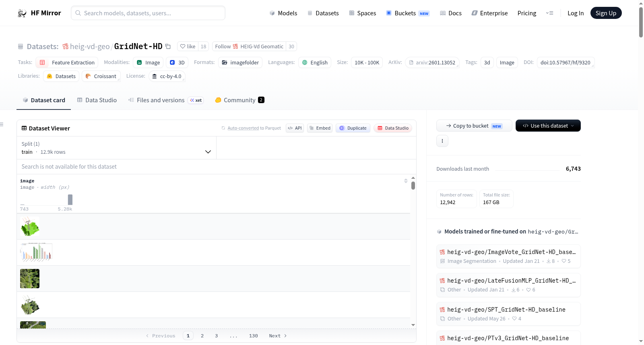Click the 10K - 100K size tag
644x345 pixels.
(367, 62)
